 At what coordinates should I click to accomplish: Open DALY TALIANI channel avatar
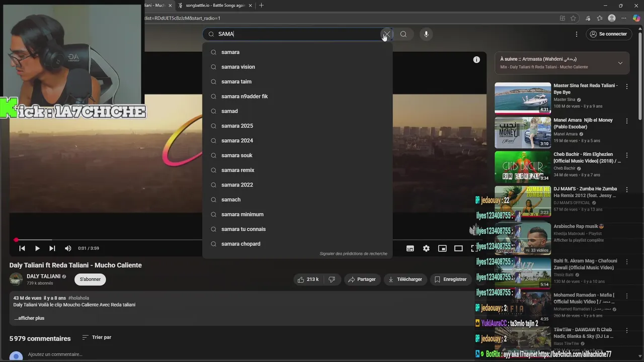(x=16, y=280)
